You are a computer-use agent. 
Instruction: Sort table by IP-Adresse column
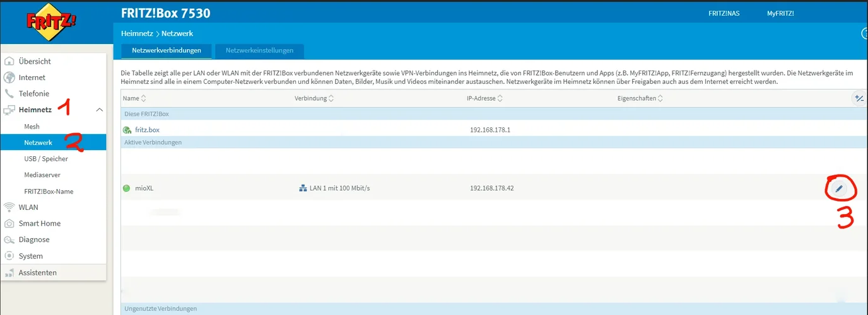point(483,98)
